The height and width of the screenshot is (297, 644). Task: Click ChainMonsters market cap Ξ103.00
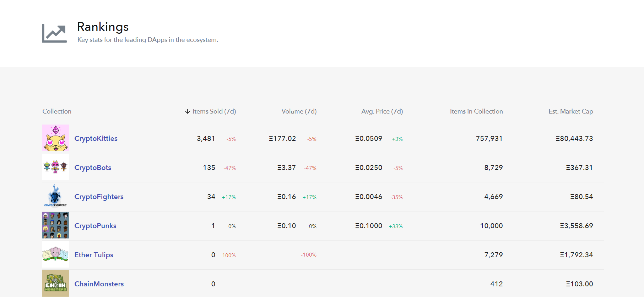click(x=579, y=284)
